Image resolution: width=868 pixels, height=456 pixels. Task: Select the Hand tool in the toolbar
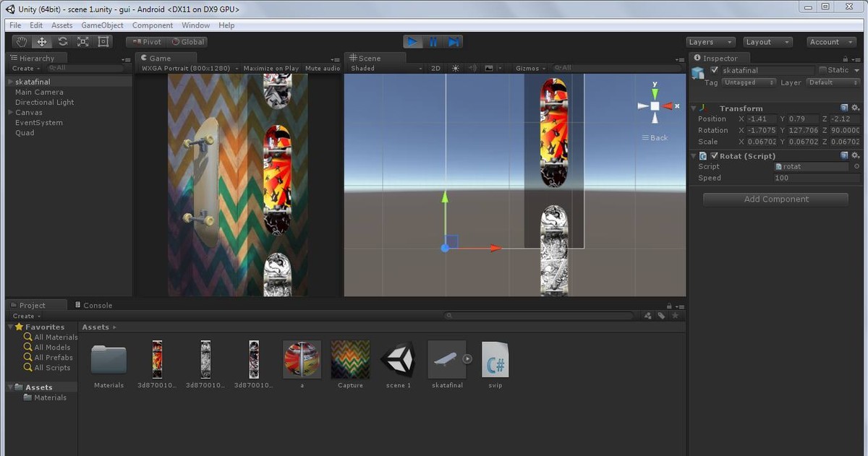(22, 42)
